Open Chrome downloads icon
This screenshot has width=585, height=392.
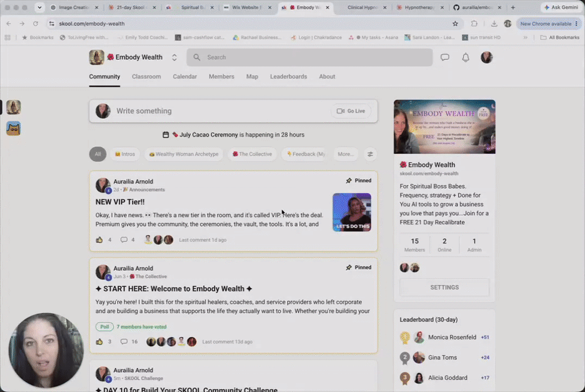click(x=494, y=23)
